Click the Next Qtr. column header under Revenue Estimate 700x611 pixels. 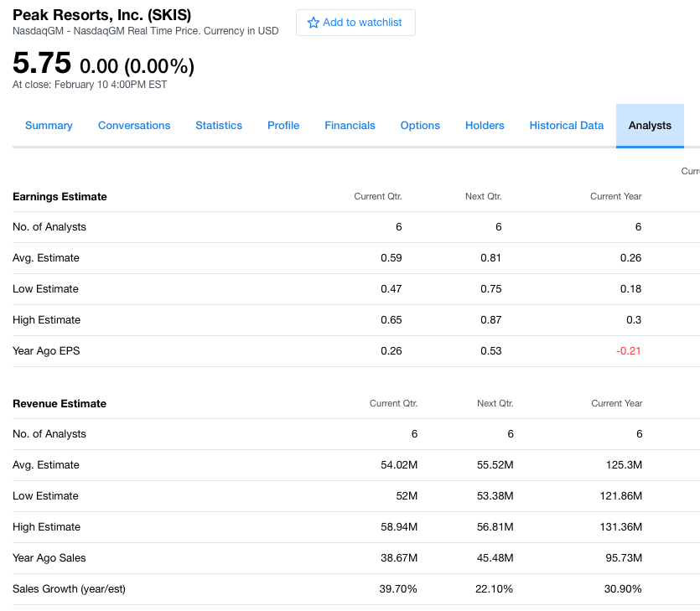coord(495,403)
